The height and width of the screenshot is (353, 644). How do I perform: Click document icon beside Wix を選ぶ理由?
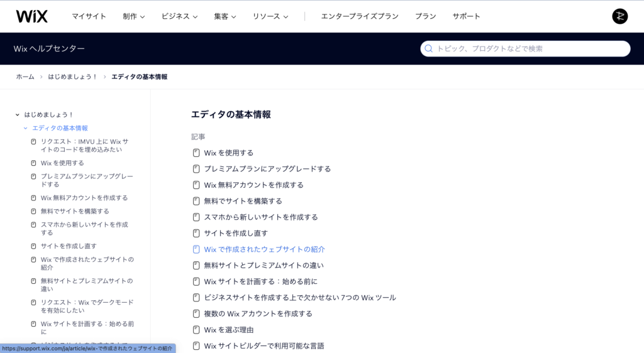tap(196, 330)
